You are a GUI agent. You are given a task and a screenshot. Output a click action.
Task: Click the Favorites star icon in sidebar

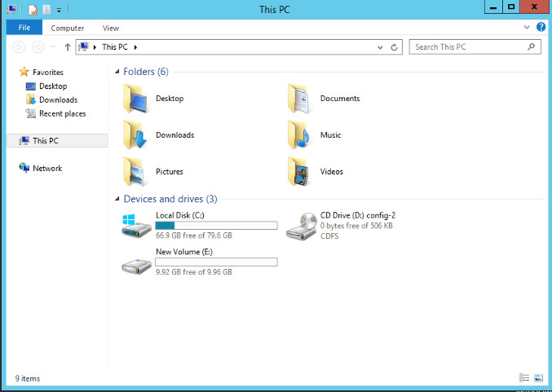(24, 72)
